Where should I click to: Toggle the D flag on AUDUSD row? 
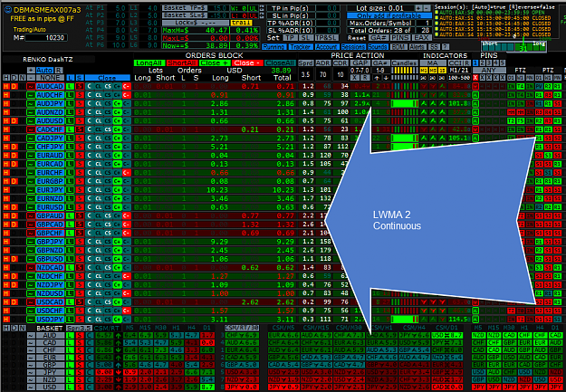(x=14, y=121)
